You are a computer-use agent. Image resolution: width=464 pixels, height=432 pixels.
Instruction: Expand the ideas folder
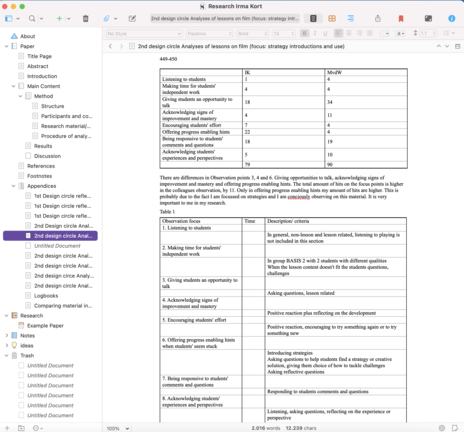coord(6,346)
